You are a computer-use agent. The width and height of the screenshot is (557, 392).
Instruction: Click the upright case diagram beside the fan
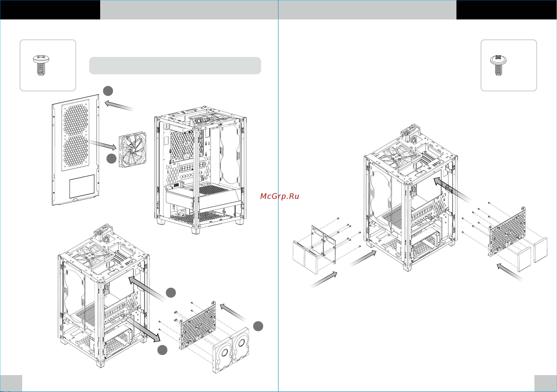(200, 170)
